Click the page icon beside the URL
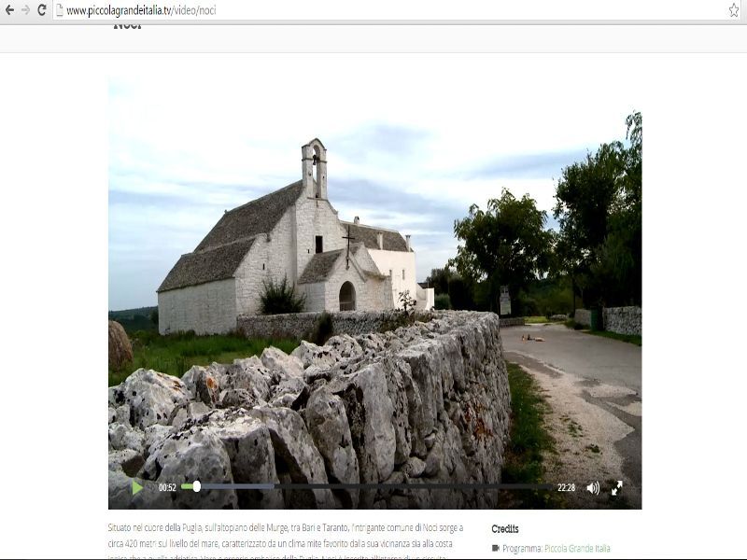Screen dimensions: 747x560 click(x=60, y=10)
